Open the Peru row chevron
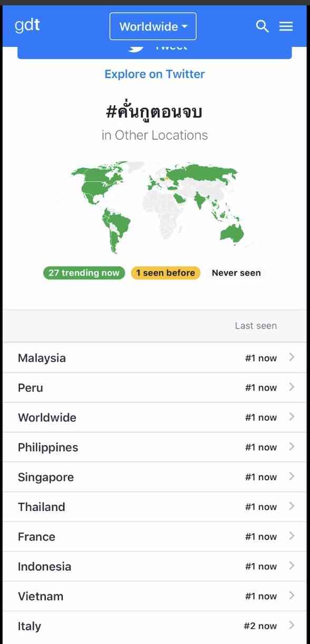 click(292, 387)
